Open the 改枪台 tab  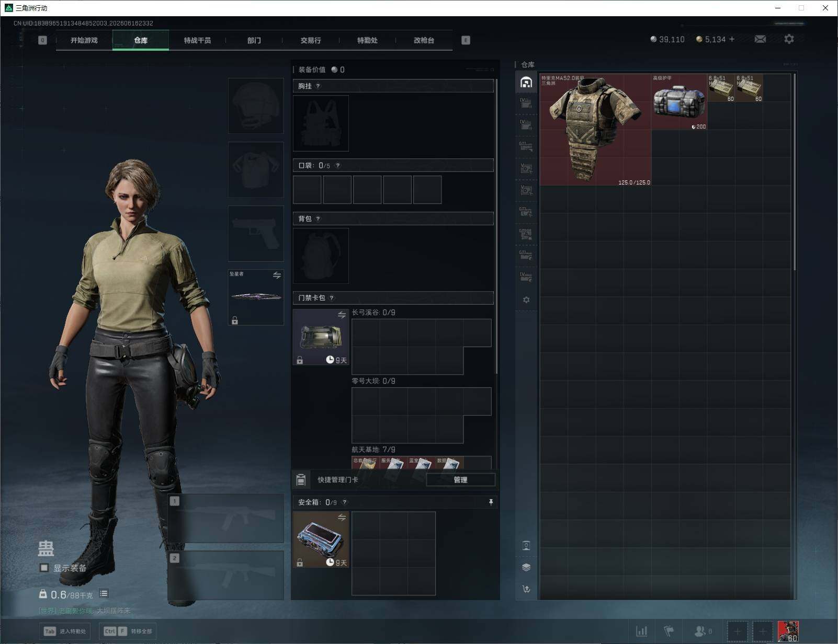pyautogui.click(x=424, y=40)
